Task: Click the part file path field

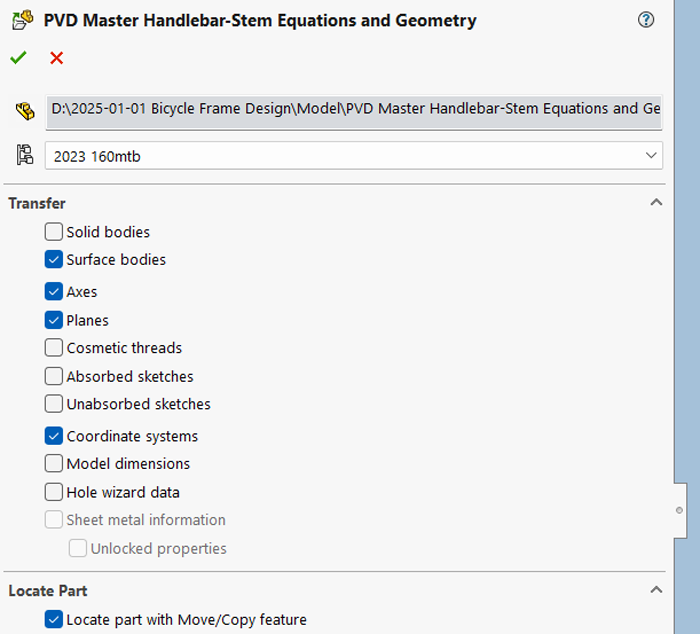Action: 354,109
